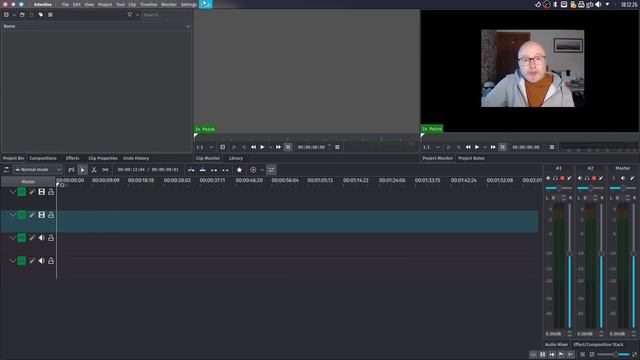The height and width of the screenshot is (360, 640).
Task: Add clip icon in Project Bin toolbar
Action: pyautogui.click(x=6, y=15)
